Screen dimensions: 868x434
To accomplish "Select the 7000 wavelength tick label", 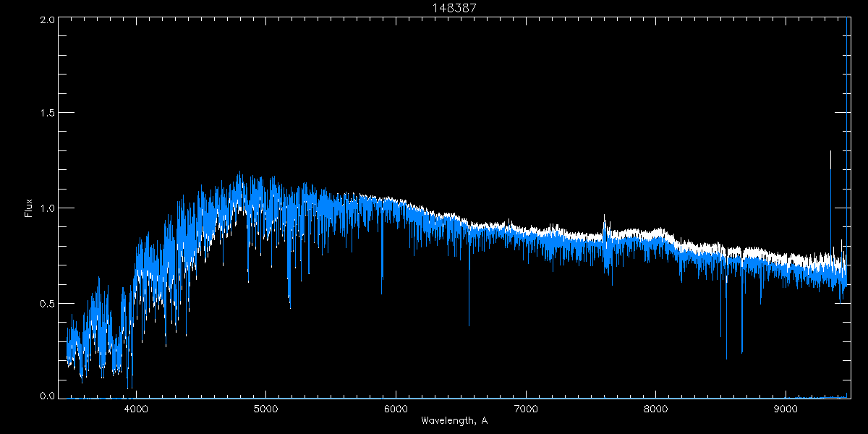I will click(x=526, y=408).
